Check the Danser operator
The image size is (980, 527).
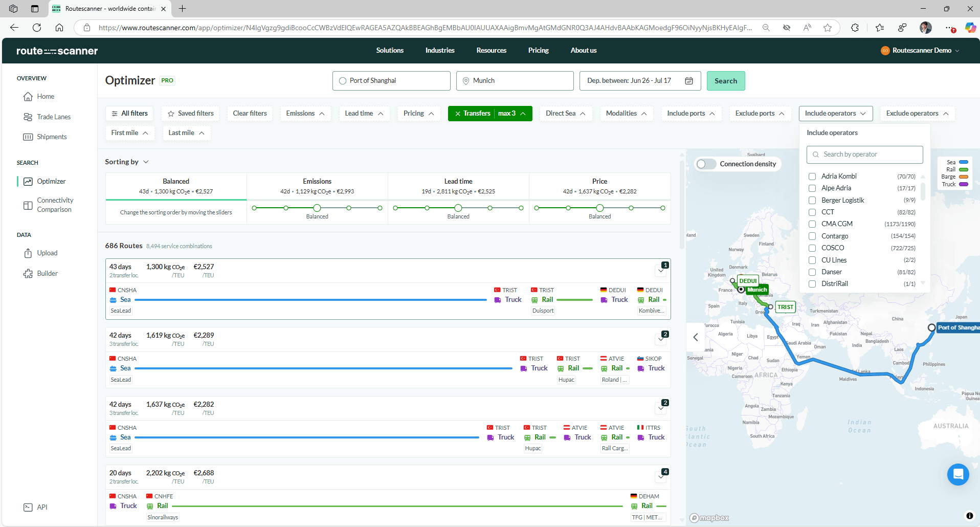[x=812, y=272]
